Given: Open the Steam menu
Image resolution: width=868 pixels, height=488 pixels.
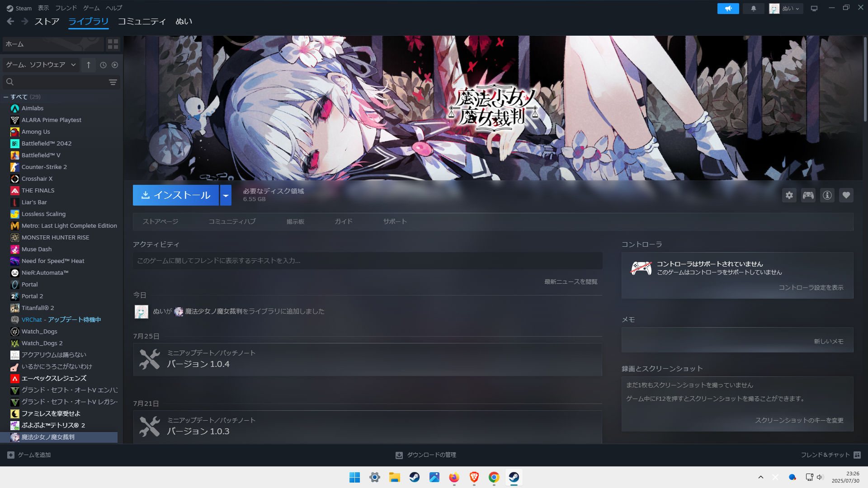Looking at the screenshot, I should pos(19,8).
